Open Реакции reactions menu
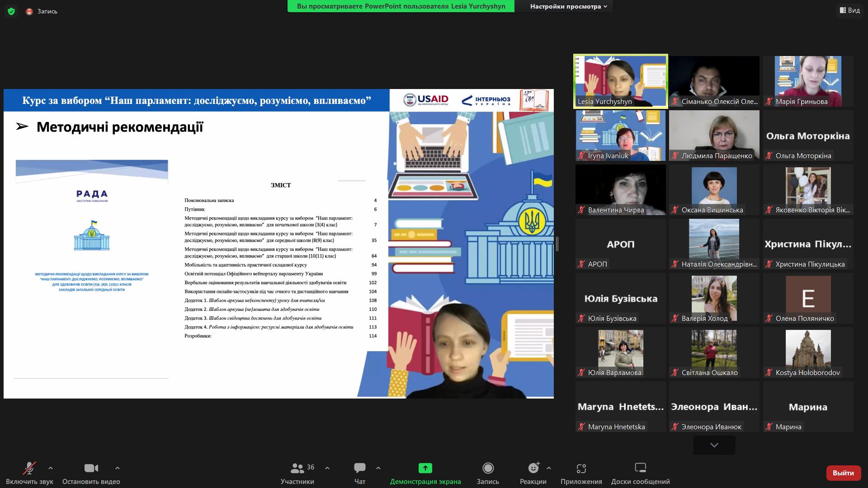This screenshot has height=488, width=868. pos(533,473)
